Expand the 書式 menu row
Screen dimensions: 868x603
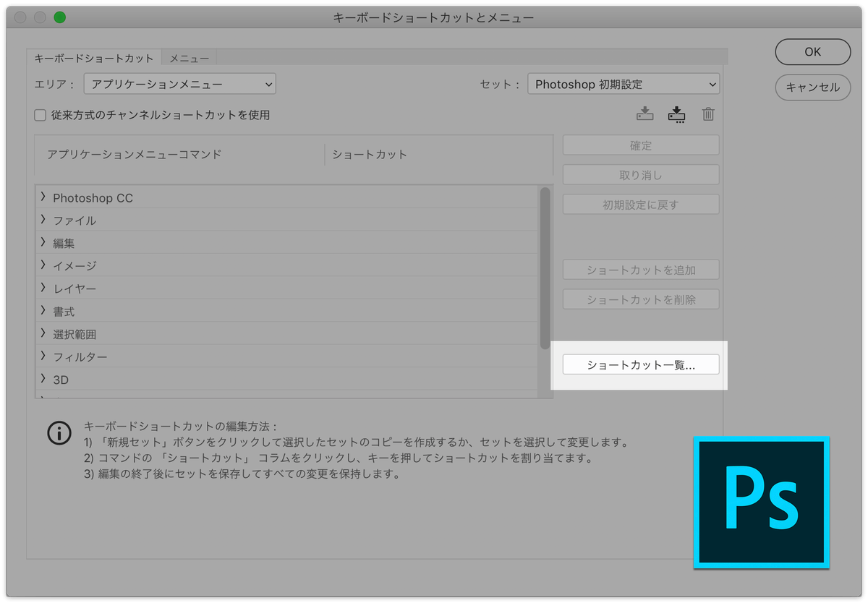pos(43,311)
